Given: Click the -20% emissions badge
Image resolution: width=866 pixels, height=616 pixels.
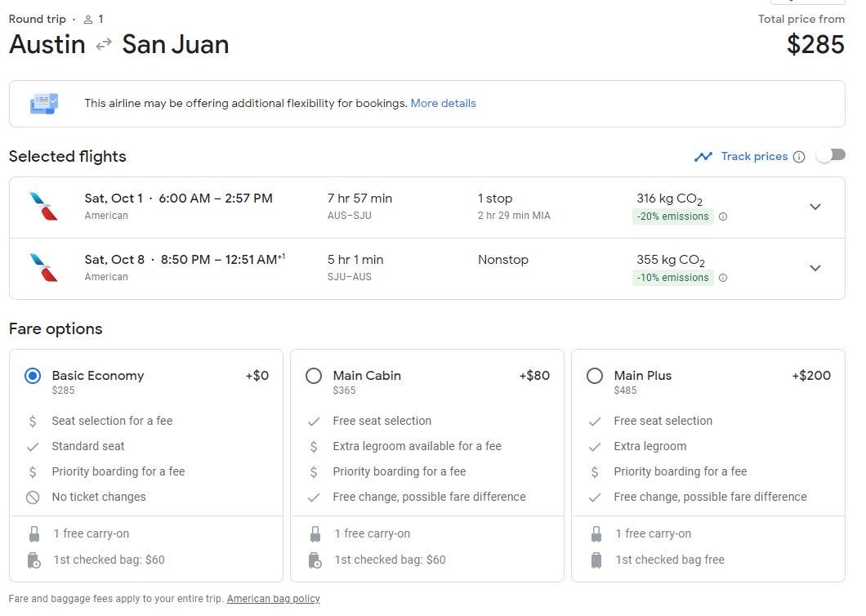Looking at the screenshot, I should pyautogui.click(x=672, y=216).
